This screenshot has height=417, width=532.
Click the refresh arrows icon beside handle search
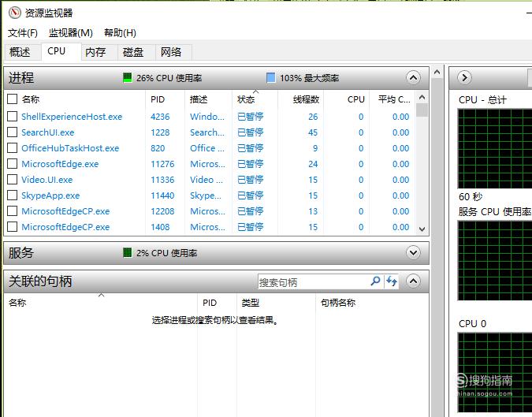392,281
